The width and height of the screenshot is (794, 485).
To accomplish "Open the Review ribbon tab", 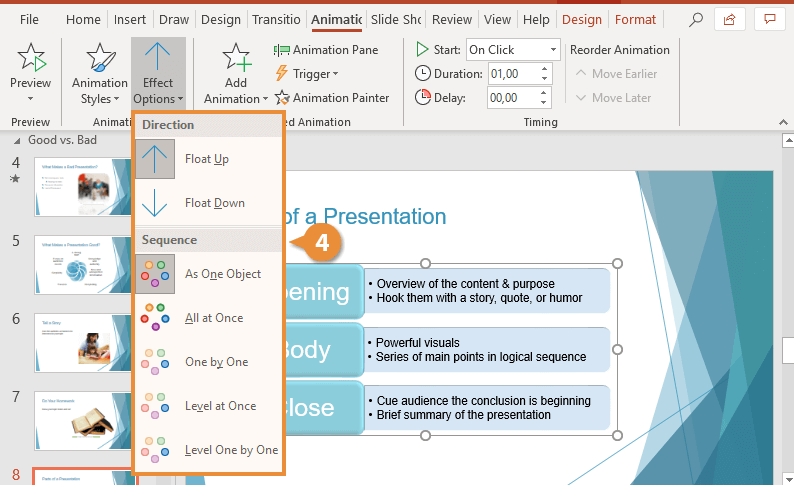I will coord(452,20).
